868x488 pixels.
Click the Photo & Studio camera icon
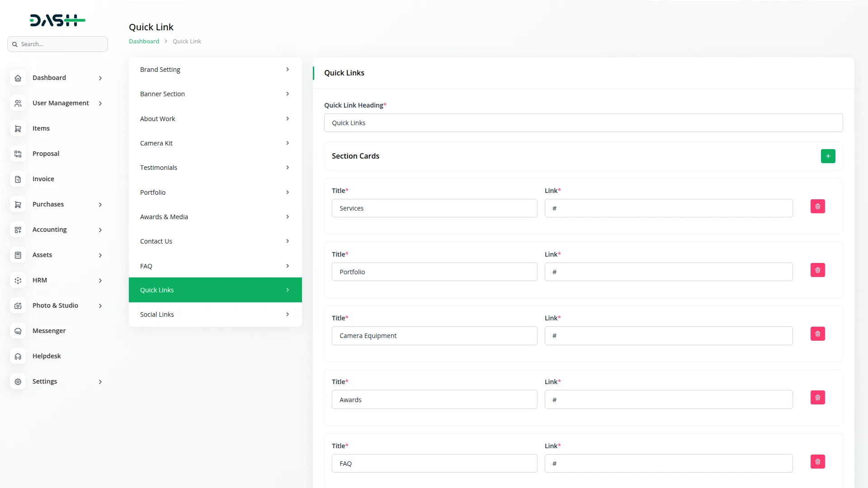(x=18, y=306)
